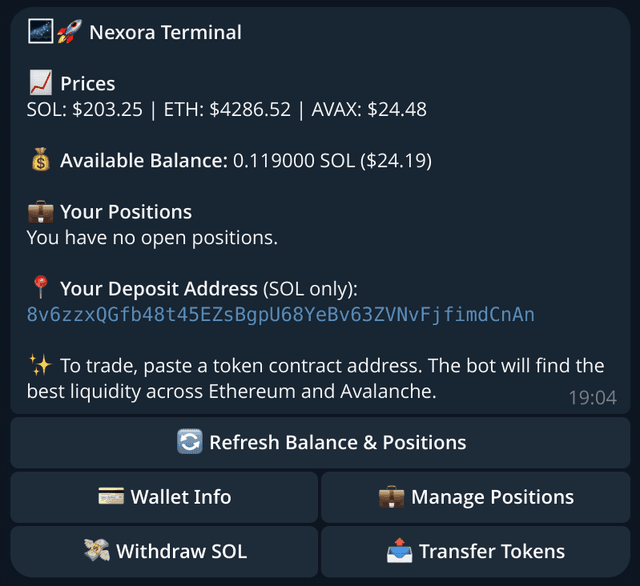This screenshot has width=640, height=586.
Task: Choose the Withdraw SOL button
Action: pos(165,551)
